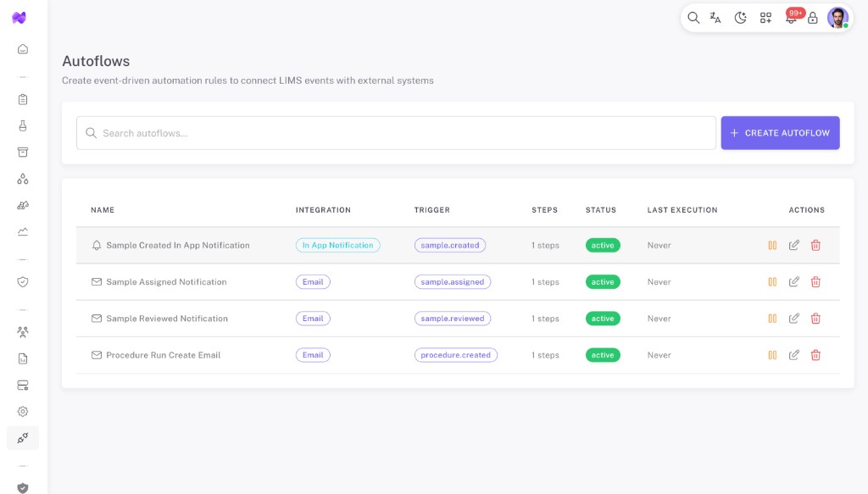This screenshot has width=868, height=494.
Task: Click active status badge in Sample Created row
Action: tap(603, 245)
